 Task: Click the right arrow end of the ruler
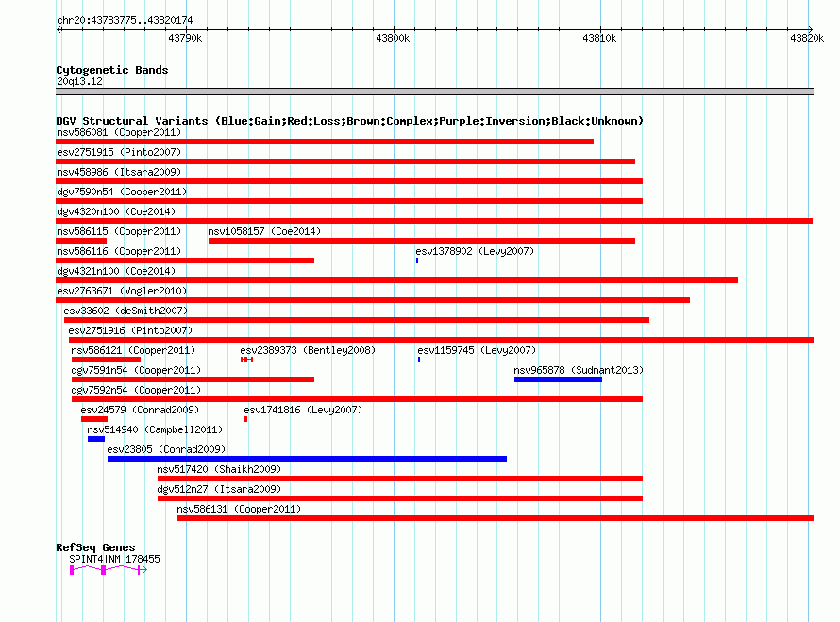click(x=811, y=29)
